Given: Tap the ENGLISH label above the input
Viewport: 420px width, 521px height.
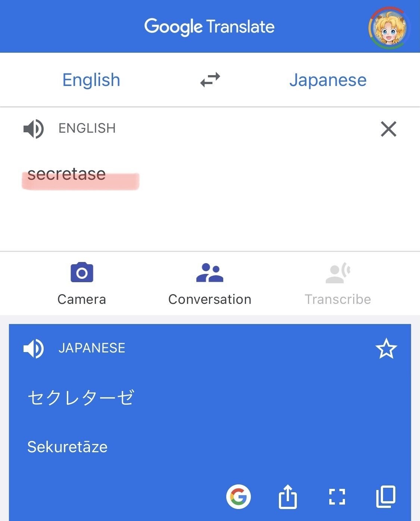Looking at the screenshot, I should coord(87,129).
